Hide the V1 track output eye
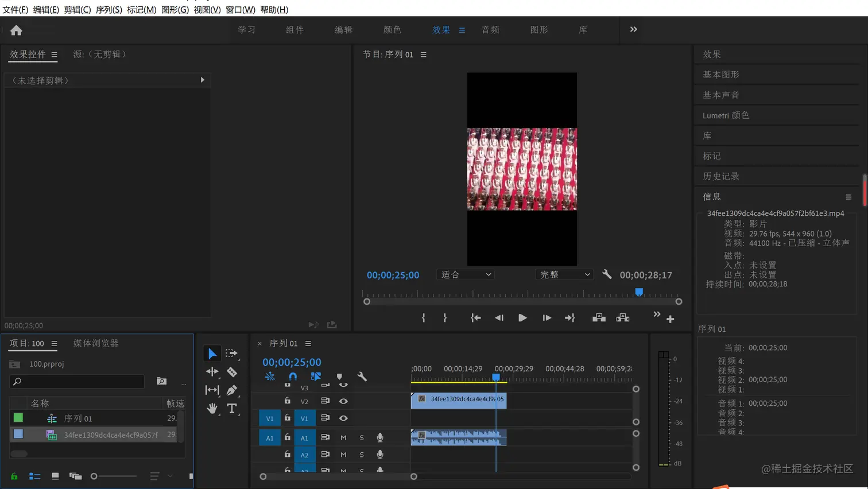868x489 pixels. coord(343,418)
